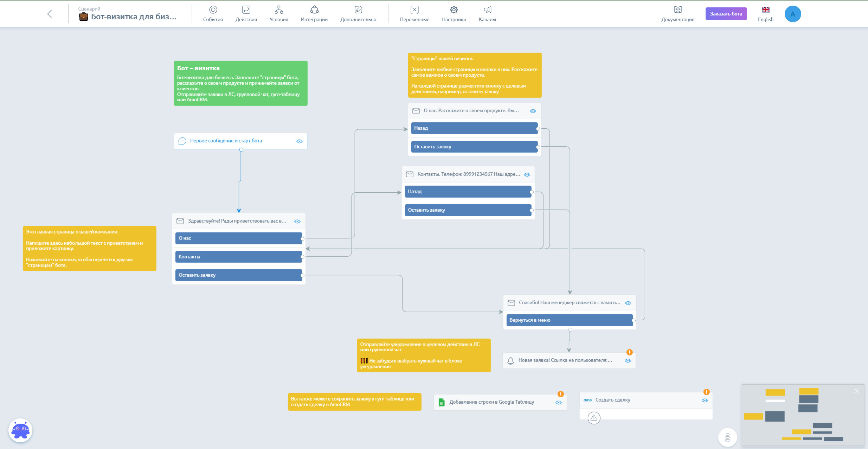Open Настройки gear settings

(x=454, y=13)
